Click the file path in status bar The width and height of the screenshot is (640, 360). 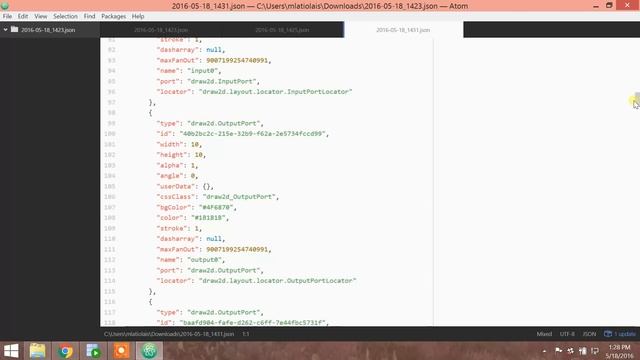(x=169, y=334)
